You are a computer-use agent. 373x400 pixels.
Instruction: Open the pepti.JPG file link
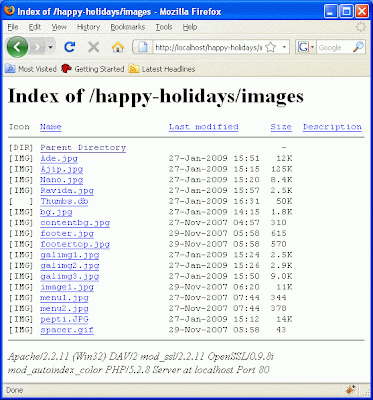pos(64,319)
